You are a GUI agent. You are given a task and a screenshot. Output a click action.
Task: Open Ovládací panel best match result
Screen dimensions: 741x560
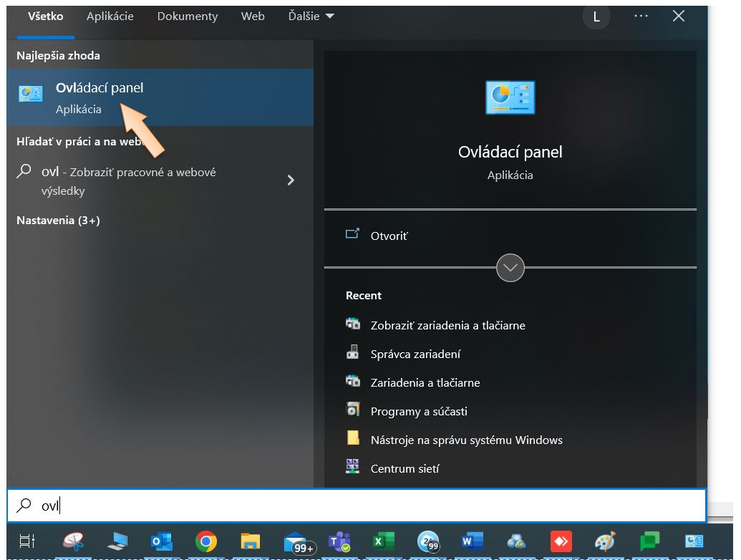pyautogui.click(x=99, y=97)
